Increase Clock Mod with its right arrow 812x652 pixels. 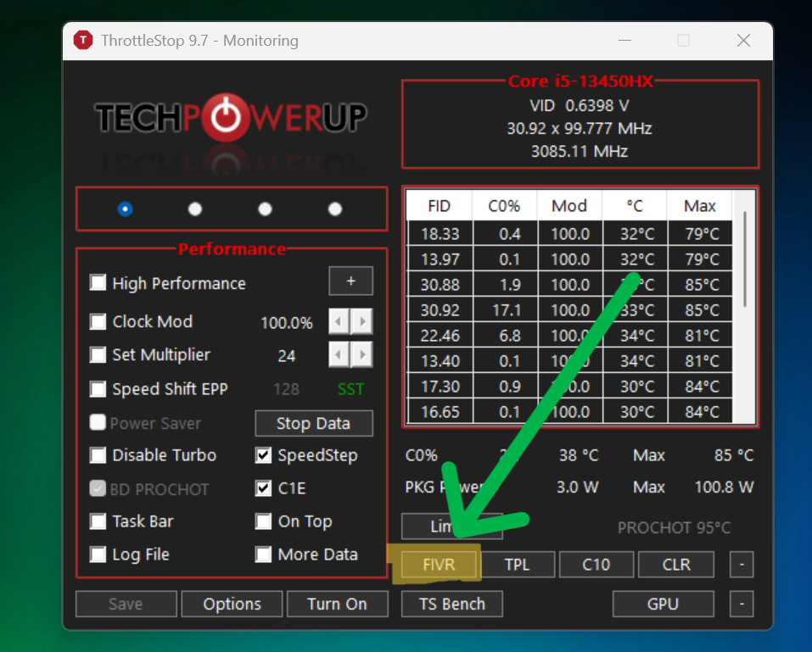coord(362,322)
